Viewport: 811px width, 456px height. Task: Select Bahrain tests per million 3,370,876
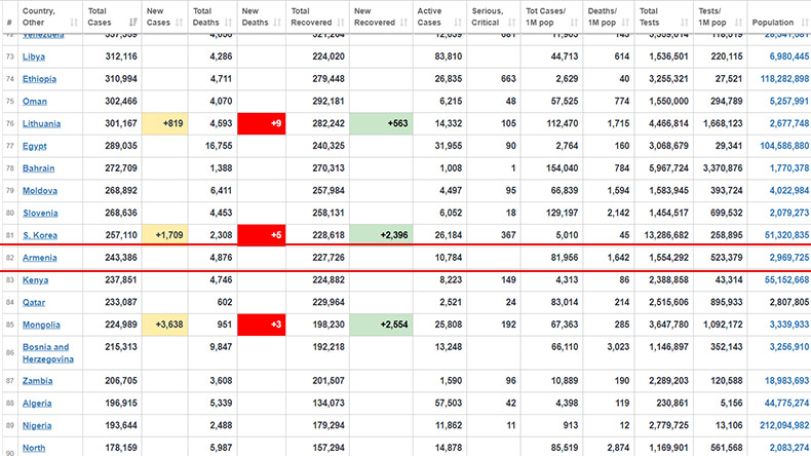pyautogui.click(x=723, y=168)
